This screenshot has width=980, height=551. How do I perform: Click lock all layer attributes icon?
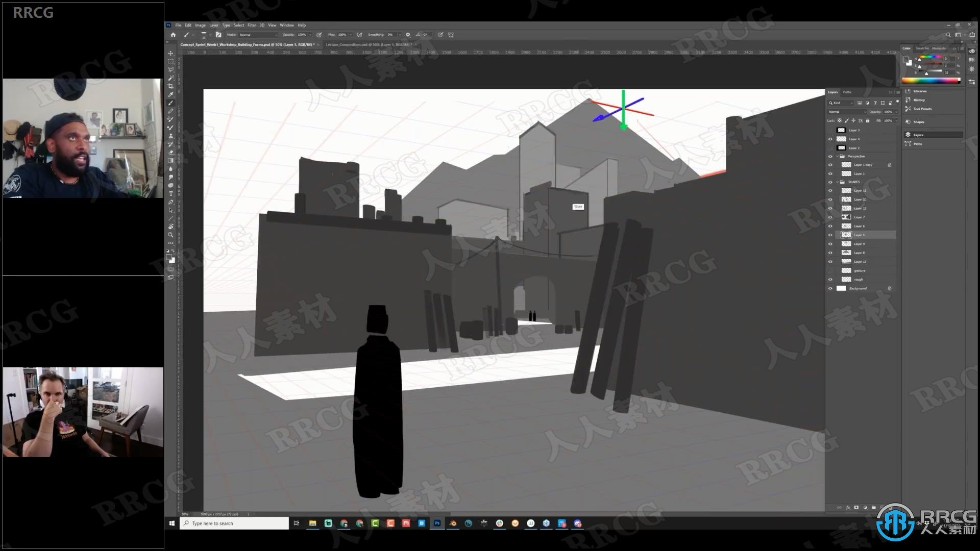click(867, 120)
